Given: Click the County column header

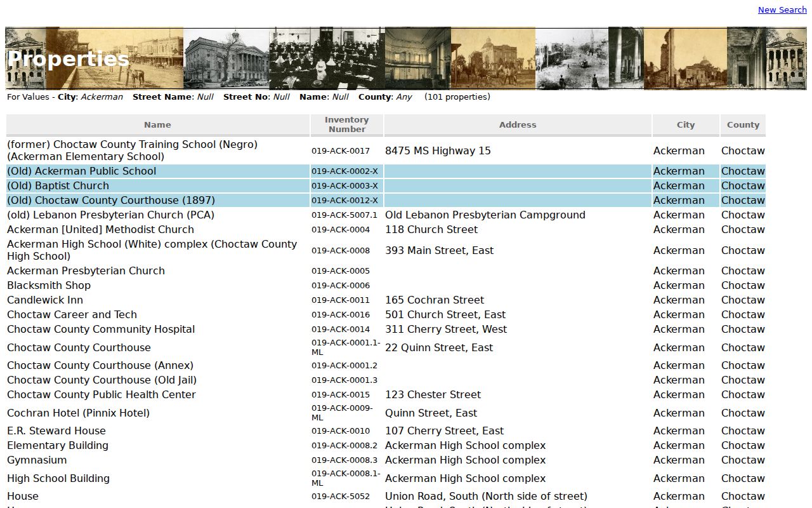Looking at the screenshot, I should [743, 125].
